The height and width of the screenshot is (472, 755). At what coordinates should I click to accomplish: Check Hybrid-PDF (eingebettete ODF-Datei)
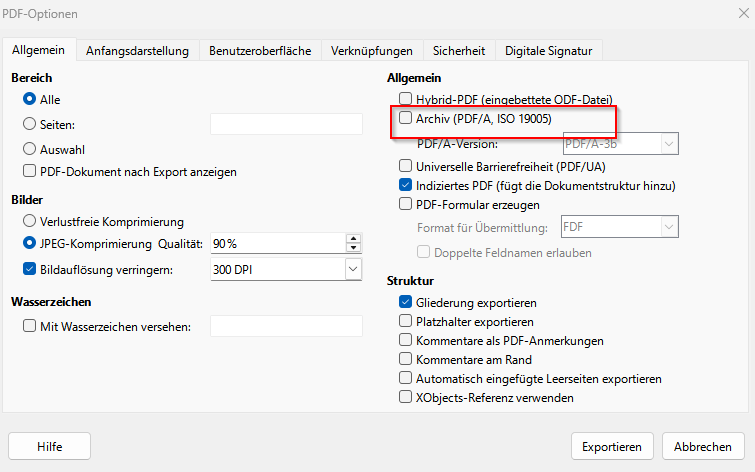point(405,99)
